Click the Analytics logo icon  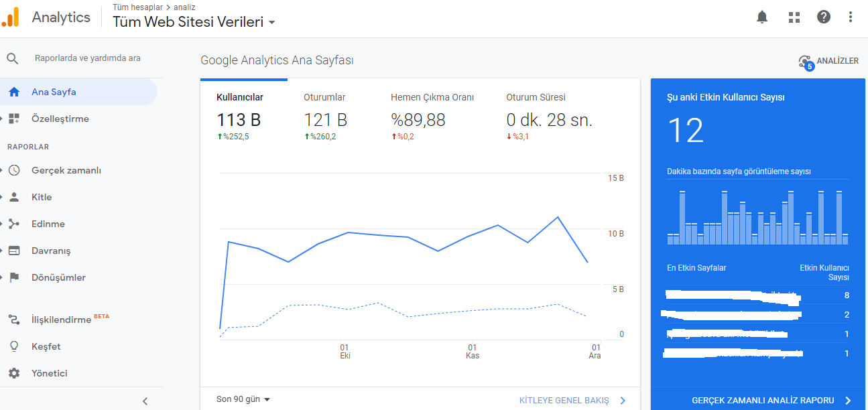[x=11, y=17]
